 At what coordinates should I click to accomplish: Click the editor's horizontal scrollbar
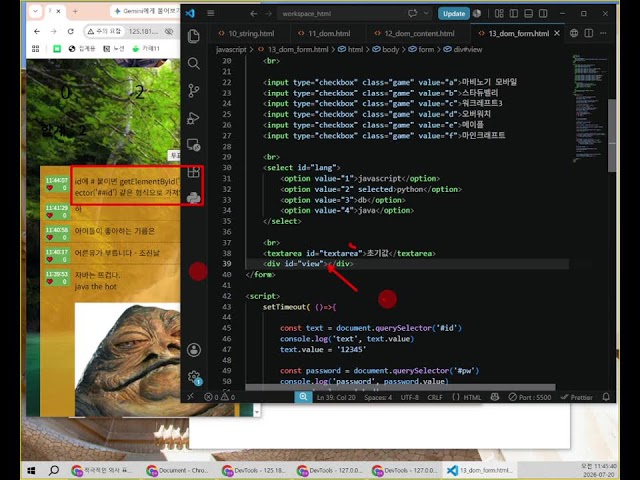(x=400, y=387)
